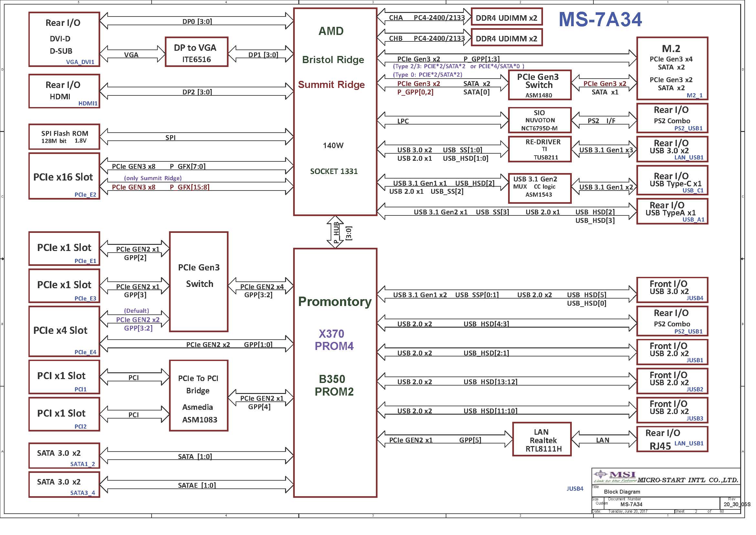Screen dimensions: 756x535
Task: Click the VGA_DVI1 connector label
Action: tap(80, 62)
